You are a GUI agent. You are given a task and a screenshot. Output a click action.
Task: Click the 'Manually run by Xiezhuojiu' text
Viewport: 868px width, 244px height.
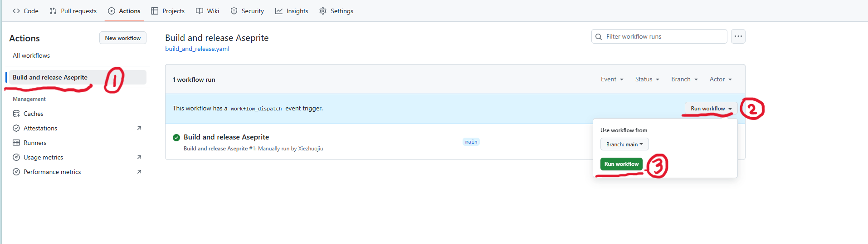pyautogui.click(x=291, y=149)
